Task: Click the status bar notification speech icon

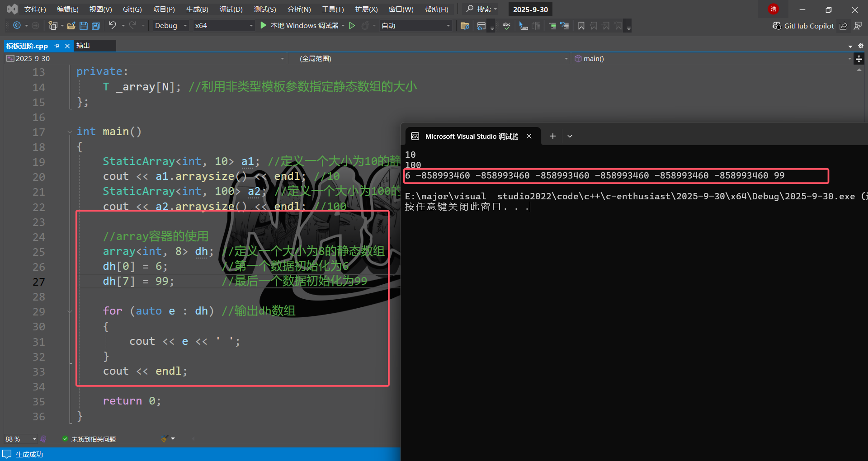Action: [7, 454]
